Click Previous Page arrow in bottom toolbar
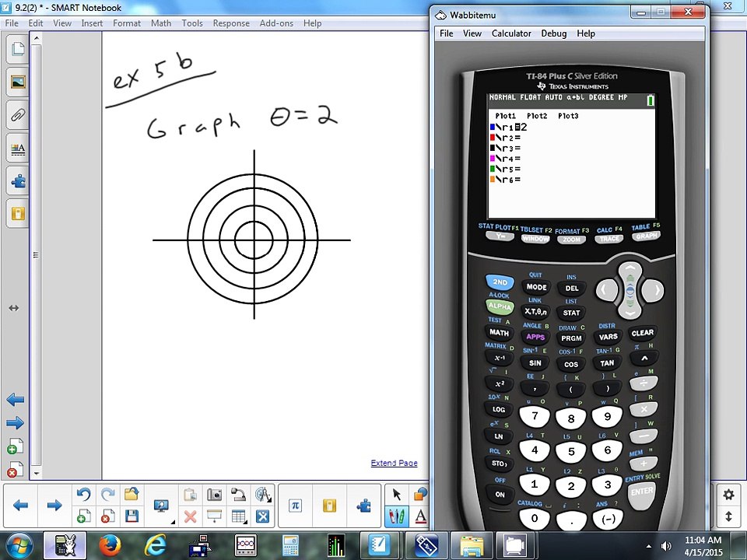Screen dimensions: 747x560 click(20, 506)
